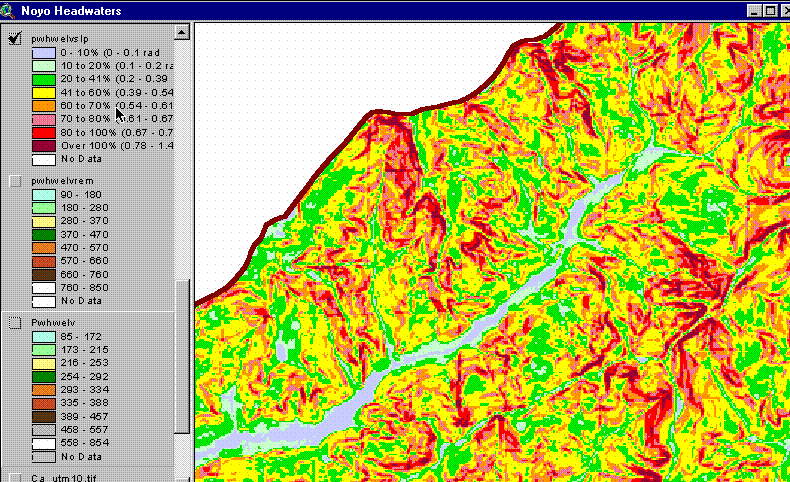Image resolution: width=790 pixels, height=482 pixels.
Task: Click the 389 - 457 swatch
Action: tap(44, 417)
